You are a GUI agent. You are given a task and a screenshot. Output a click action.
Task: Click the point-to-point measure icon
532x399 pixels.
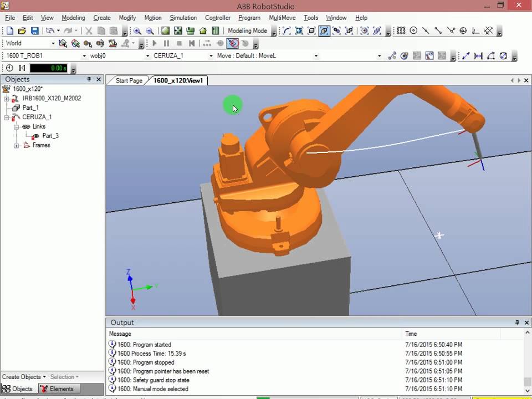(x=466, y=56)
